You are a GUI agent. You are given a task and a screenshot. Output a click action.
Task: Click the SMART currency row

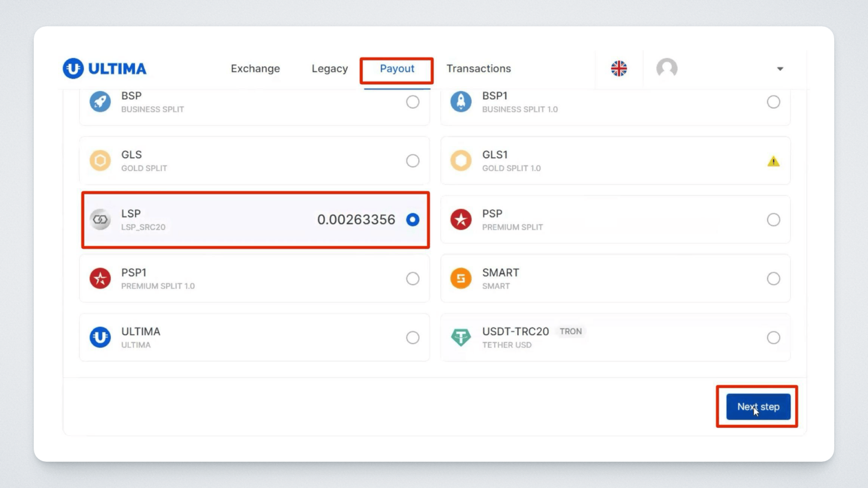click(615, 278)
